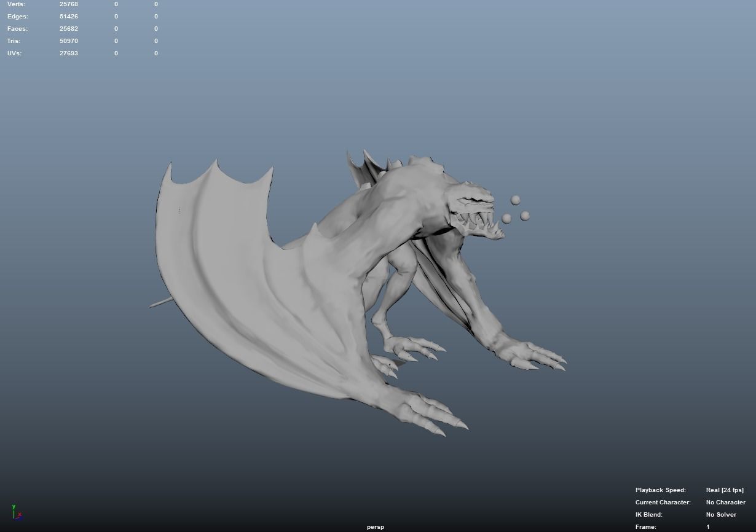Click the 'Current Character:' label

click(x=663, y=503)
